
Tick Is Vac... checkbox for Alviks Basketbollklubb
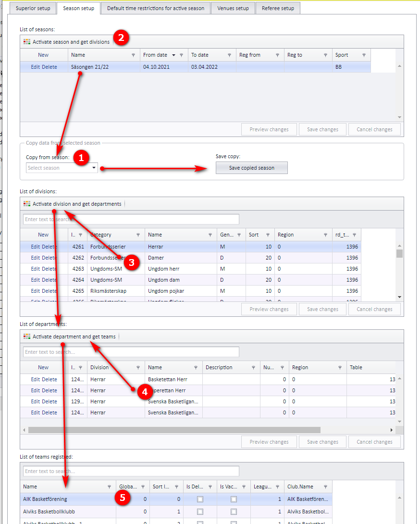234,512
